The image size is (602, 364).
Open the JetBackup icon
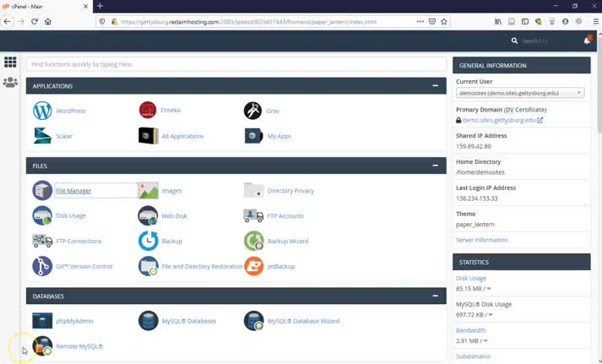click(254, 266)
